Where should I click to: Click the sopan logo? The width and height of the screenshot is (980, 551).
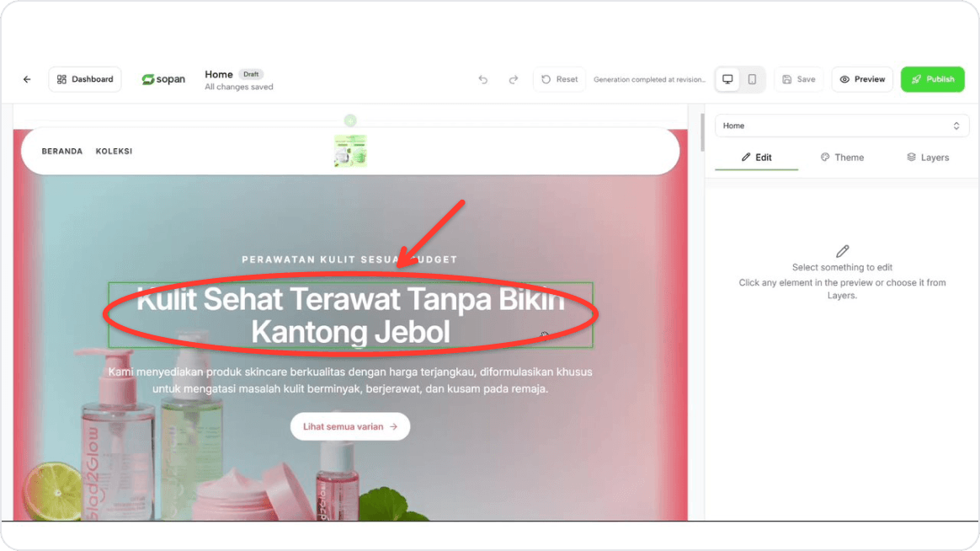(x=163, y=79)
